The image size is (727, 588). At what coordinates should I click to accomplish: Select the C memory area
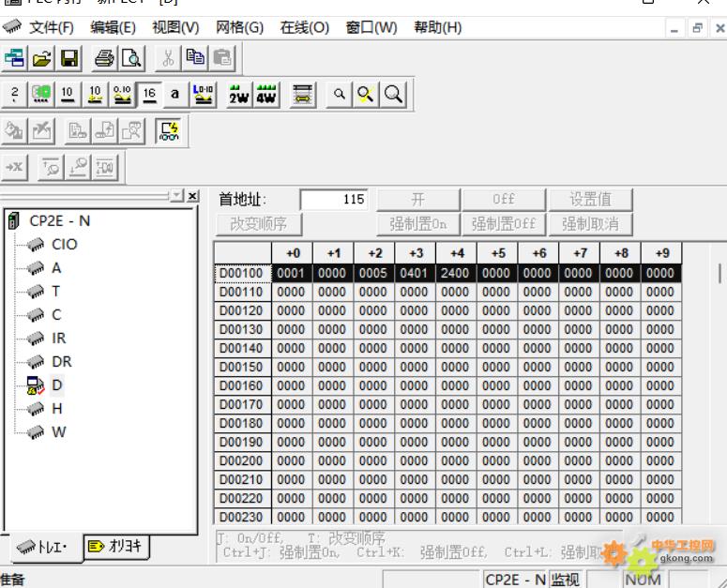click(56, 314)
